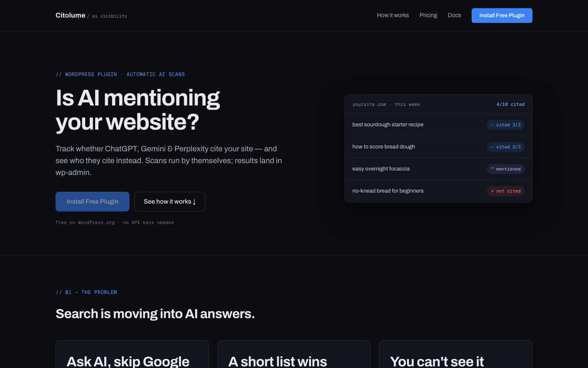Open the How it works nav link
The height and width of the screenshot is (368, 588).
pos(393,15)
